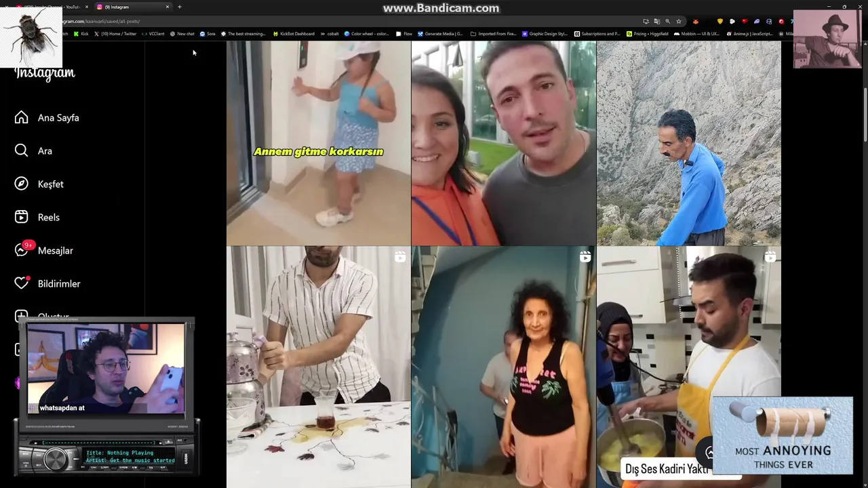Screen dimensions: 868x488
Task: Open the Kick bookmark
Action: pos(81,33)
